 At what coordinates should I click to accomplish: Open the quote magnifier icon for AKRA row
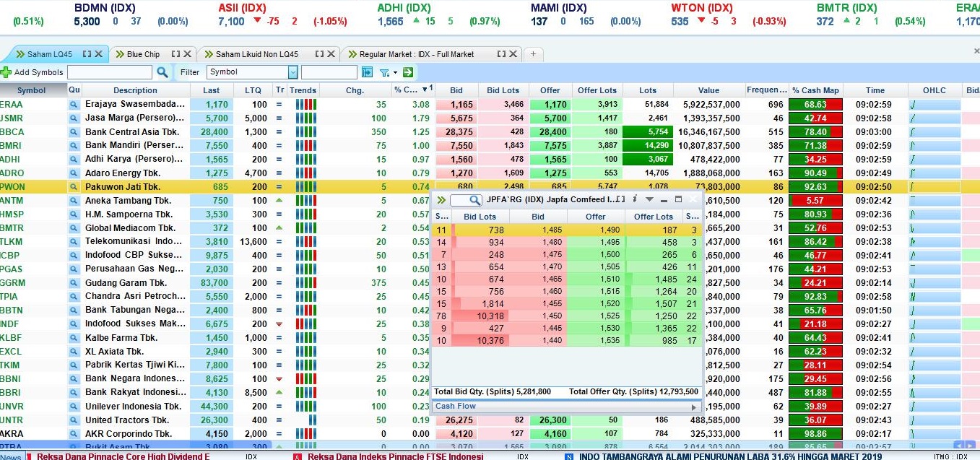coord(74,434)
